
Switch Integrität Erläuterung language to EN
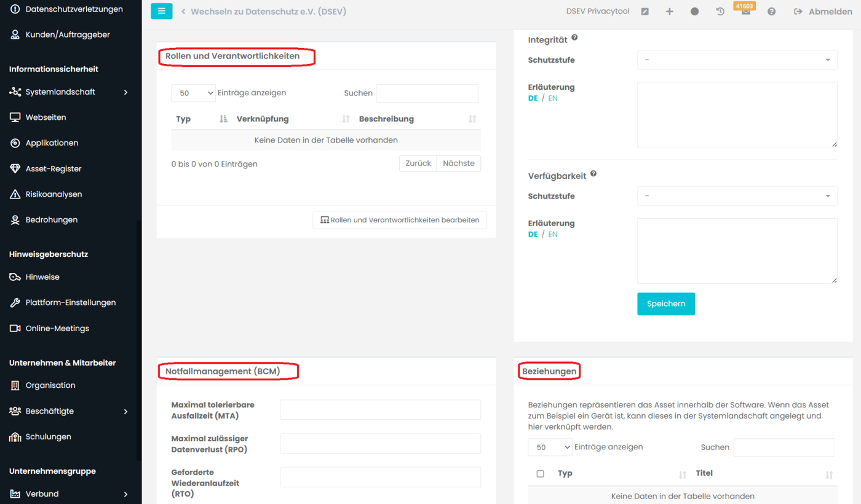click(553, 98)
